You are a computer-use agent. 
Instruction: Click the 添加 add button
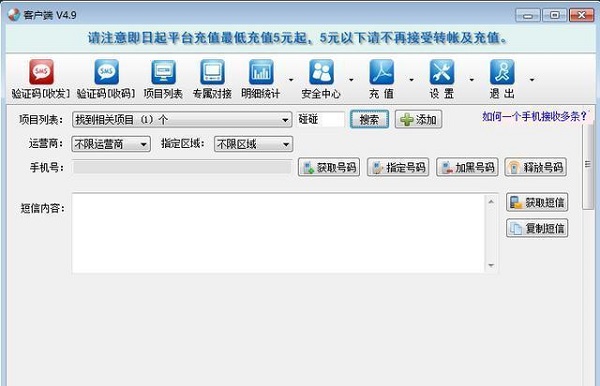[x=419, y=120]
